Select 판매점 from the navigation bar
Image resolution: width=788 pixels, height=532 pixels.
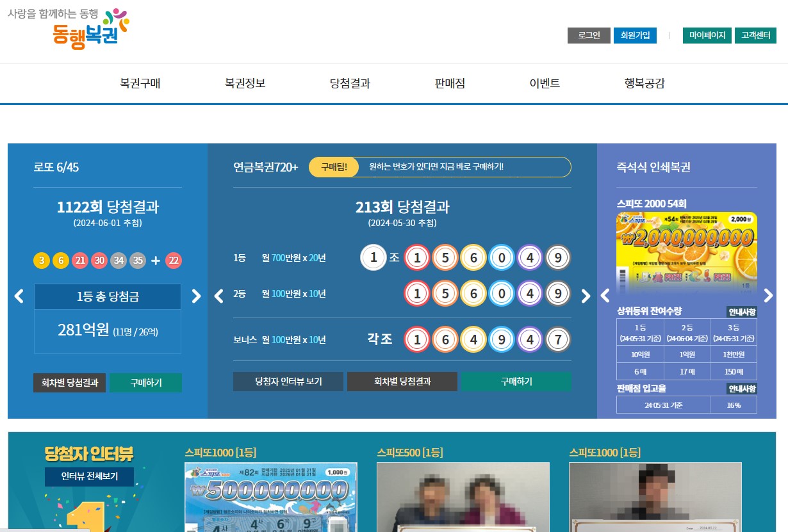point(449,83)
